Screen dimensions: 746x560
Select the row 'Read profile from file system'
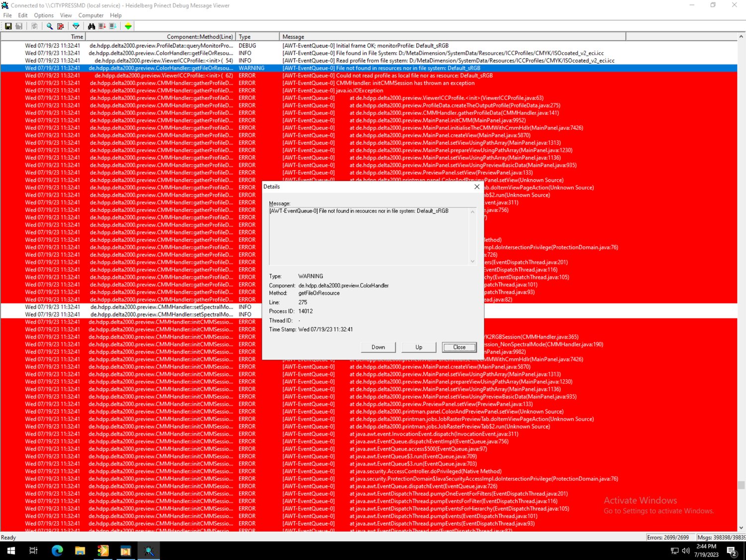pos(369,61)
